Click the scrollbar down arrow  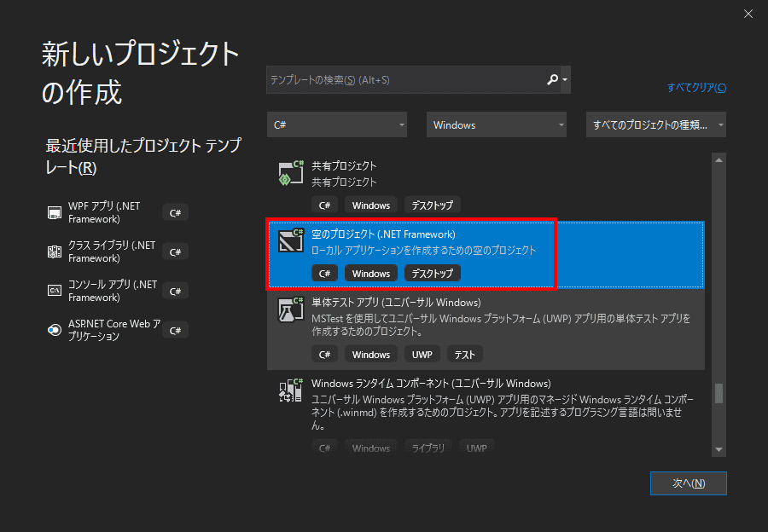[x=719, y=449]
